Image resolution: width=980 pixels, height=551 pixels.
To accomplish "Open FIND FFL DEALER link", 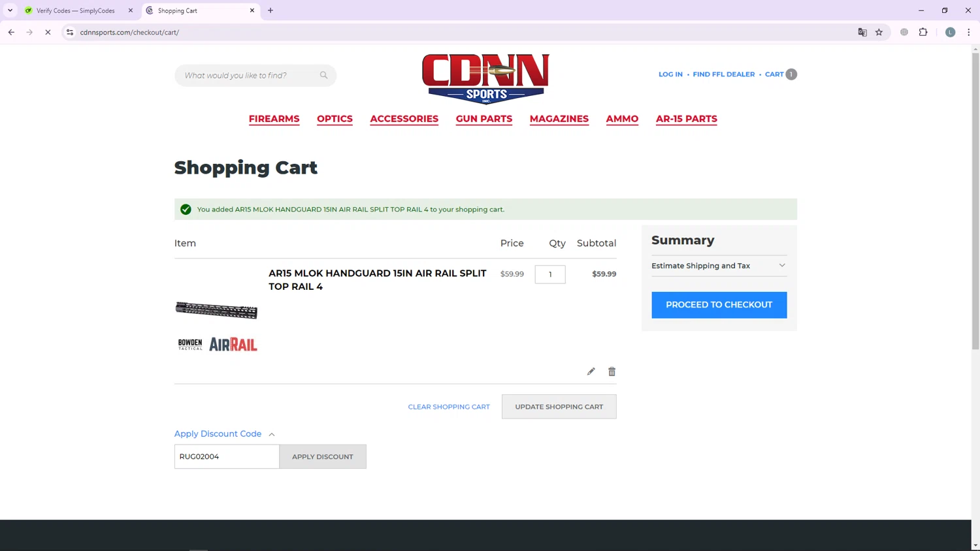I will pyautogui.click(x=723, y=74).
